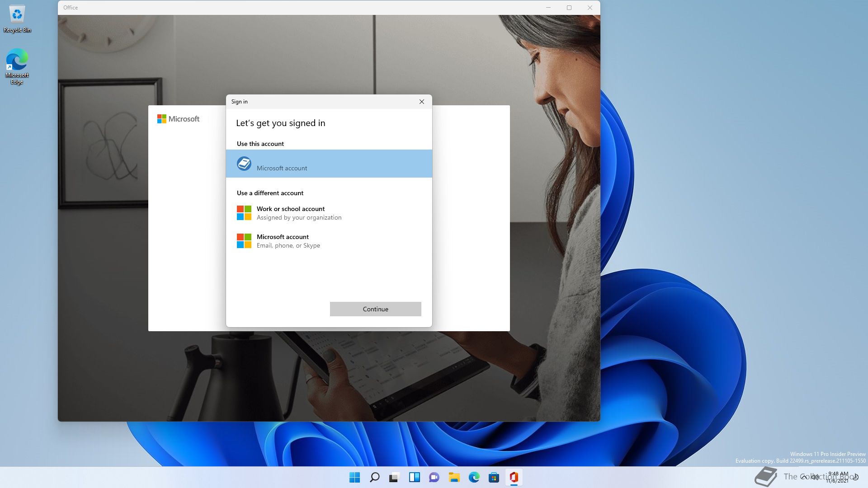Click 'Assigned by your organization' text
The image size is (868, 488).
click(299, 217)
